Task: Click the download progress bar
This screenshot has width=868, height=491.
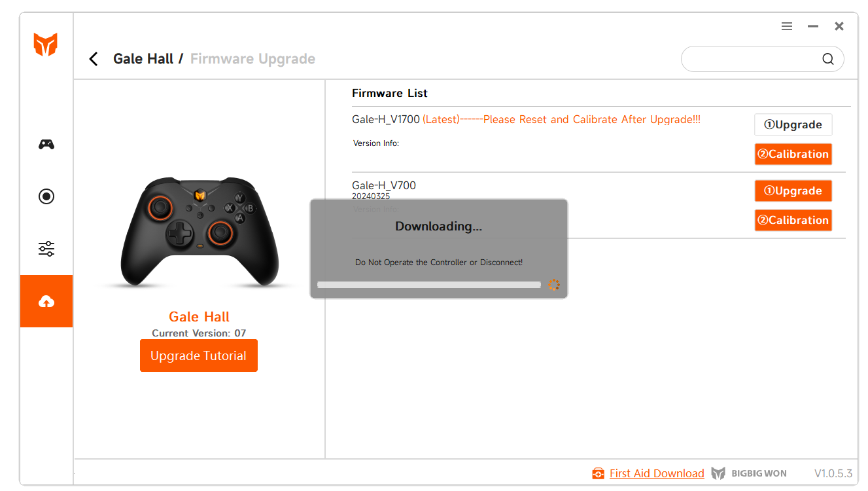Action: (x=429, y=285)
